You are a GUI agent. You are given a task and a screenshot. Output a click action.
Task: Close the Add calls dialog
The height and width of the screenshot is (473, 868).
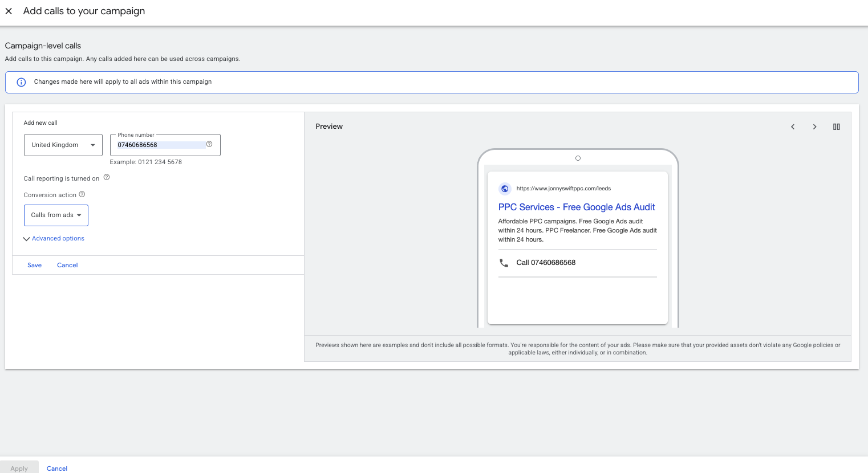coord(9,11)
